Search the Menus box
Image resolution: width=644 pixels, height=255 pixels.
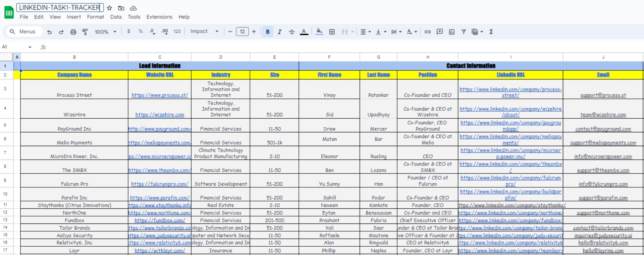24,31
